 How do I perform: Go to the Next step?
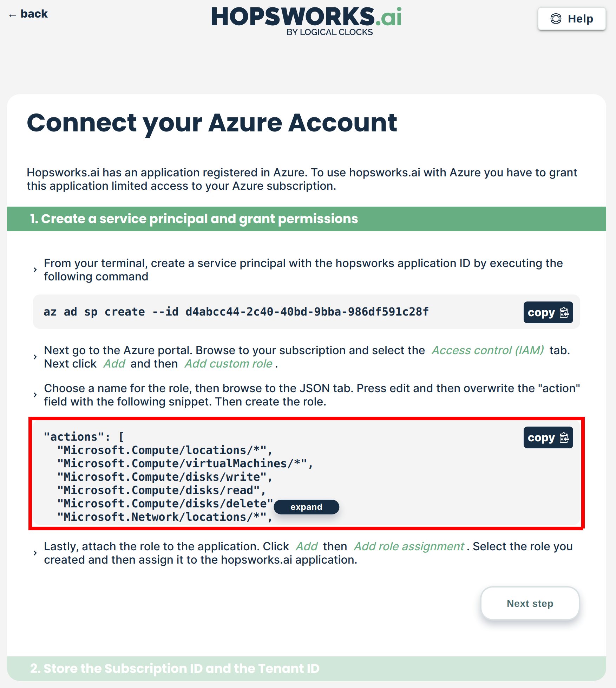530,603
